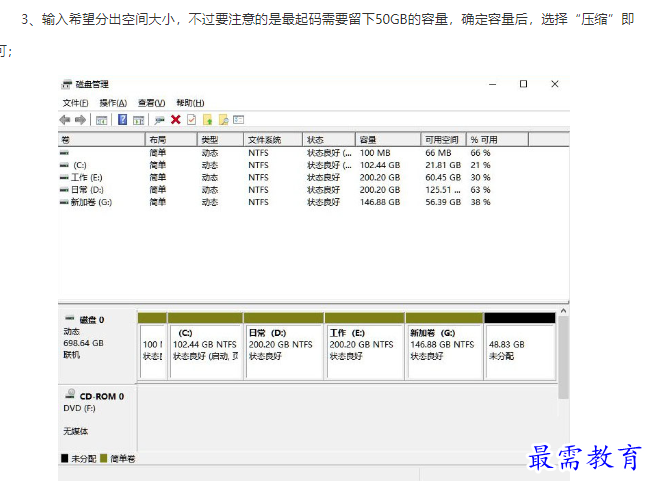The image size is (650, 489).
Task: Click volume icon of (C:) row
Action: 64,165
